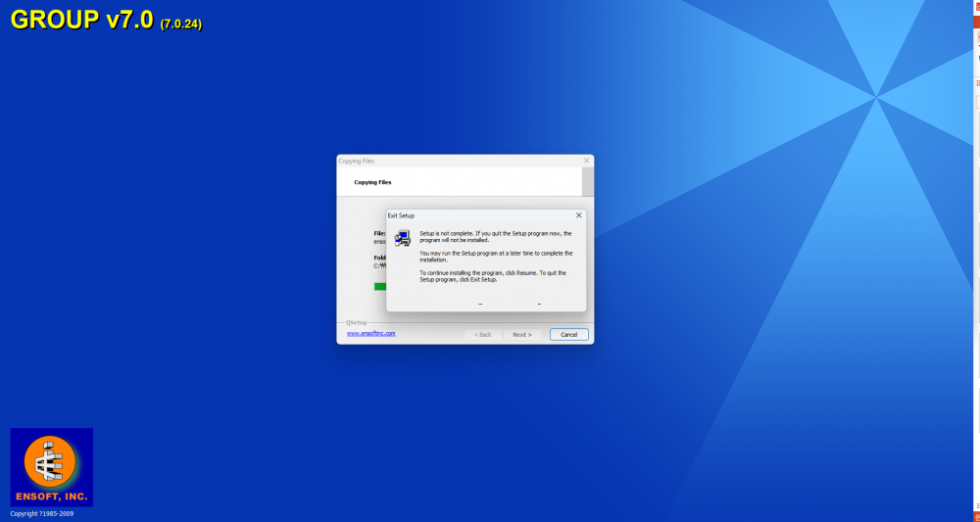Click the greyed-out < Back button
980x522 pixels.
(482, 335)
